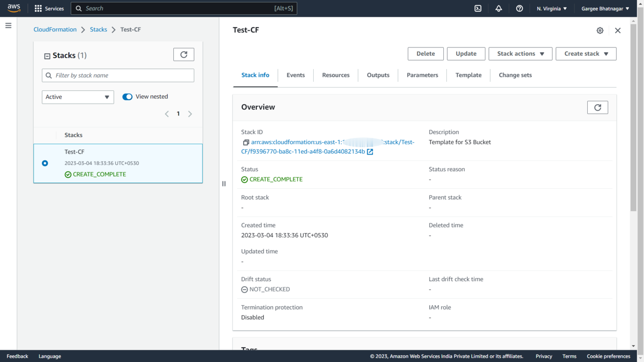
Task: Open the notifications bell
Action: [499, 8]
